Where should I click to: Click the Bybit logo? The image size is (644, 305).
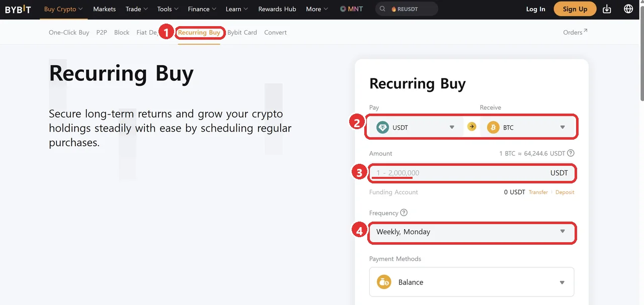point(18,9)
